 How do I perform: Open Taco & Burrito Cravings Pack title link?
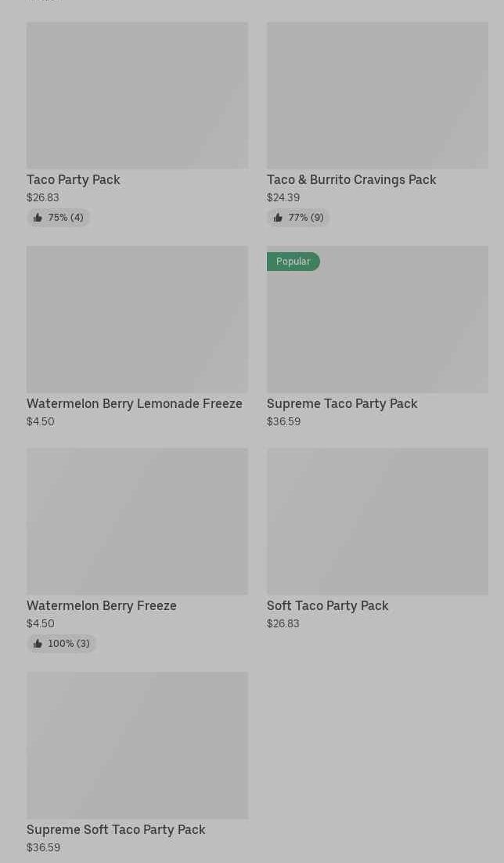(351, 180)
